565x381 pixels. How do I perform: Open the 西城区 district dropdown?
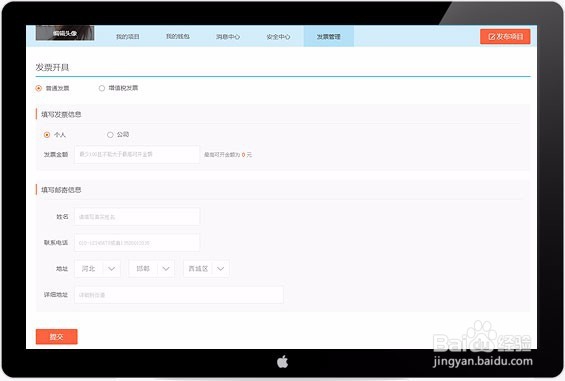click(x=206, y=269)
